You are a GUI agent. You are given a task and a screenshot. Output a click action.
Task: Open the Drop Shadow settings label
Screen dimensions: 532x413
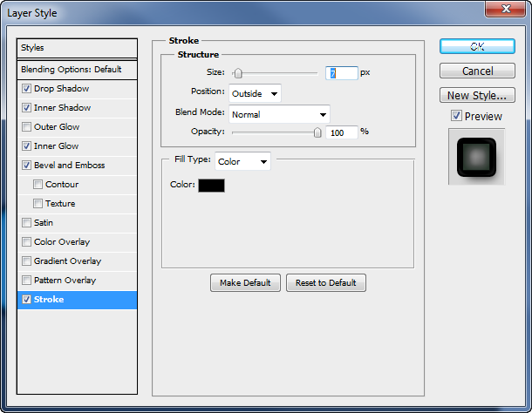[61, 89]
